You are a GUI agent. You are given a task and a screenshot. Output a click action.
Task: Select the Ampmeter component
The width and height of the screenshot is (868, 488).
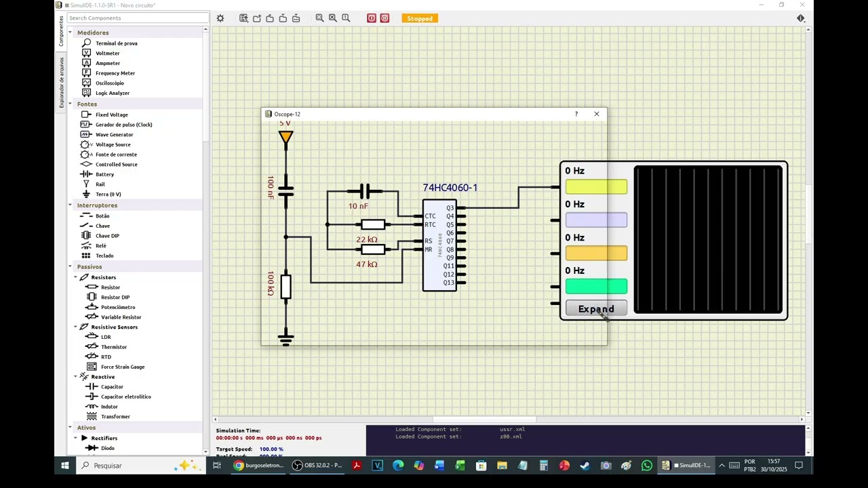[x=107, y=63]
